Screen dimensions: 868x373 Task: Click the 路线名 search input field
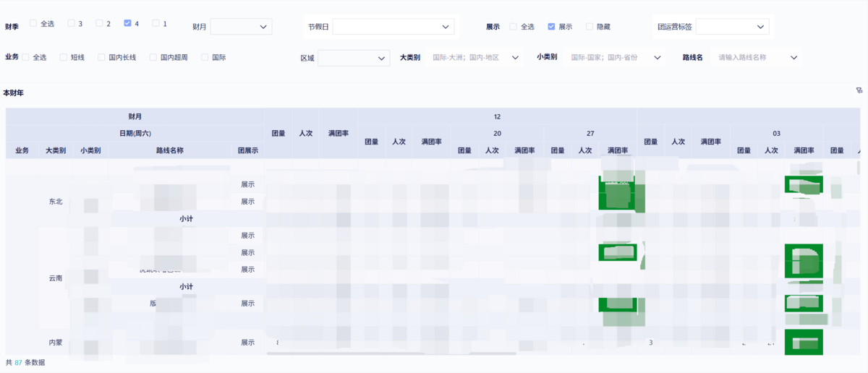[x=757, y=57]
